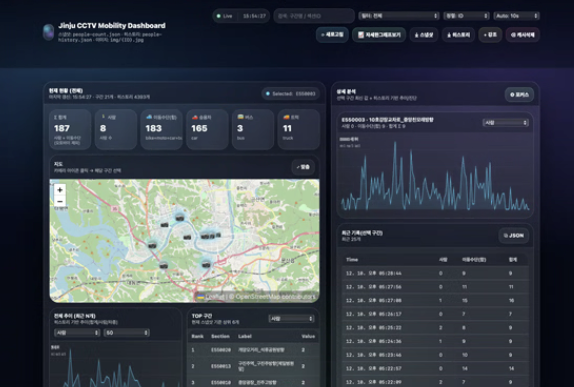The width and height of the screenshot is (574, 387).
Task: Click the refresh button in the header
Action: coord(332,35)
